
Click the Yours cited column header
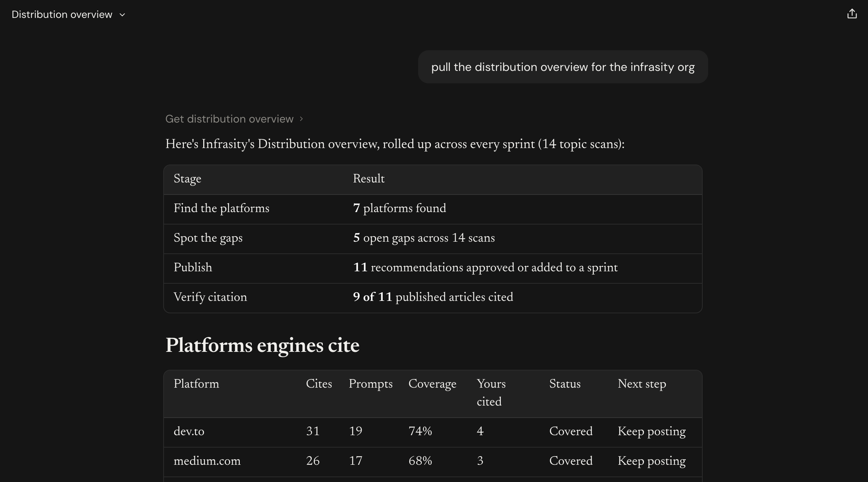tap(491, 393)
